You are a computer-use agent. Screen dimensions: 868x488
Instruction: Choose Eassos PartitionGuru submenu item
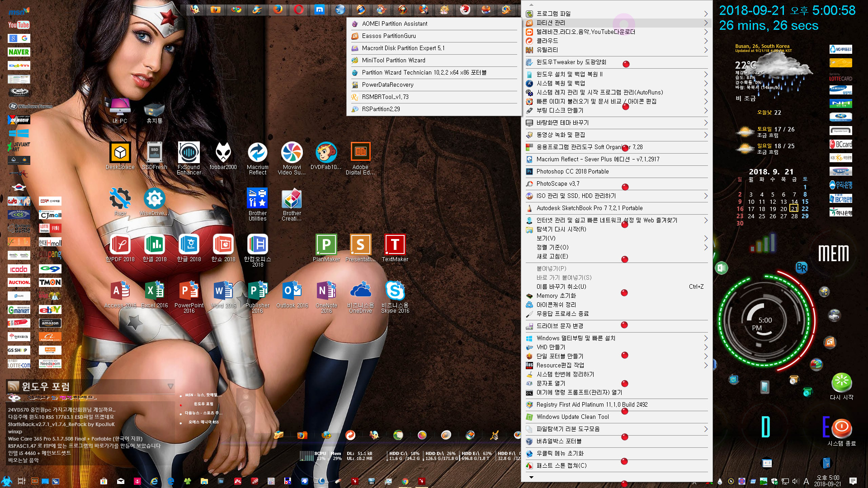(434, 36)
